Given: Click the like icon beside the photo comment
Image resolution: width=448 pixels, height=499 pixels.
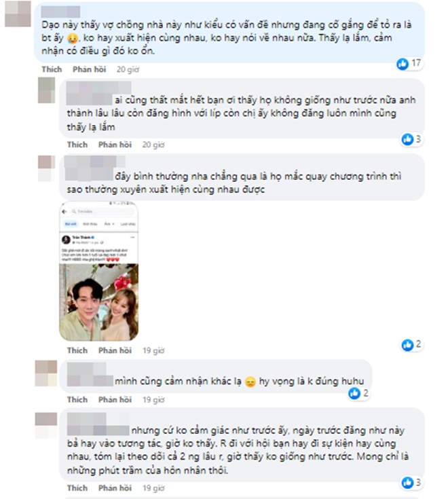Looking at the screenshot, I should pos(407,345).
